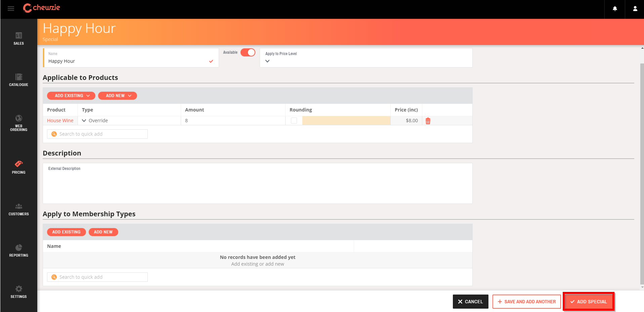Click the highlighted rounding field
Image resolution: width=644 pixels, height=312 pixels.
coord(346,121)
